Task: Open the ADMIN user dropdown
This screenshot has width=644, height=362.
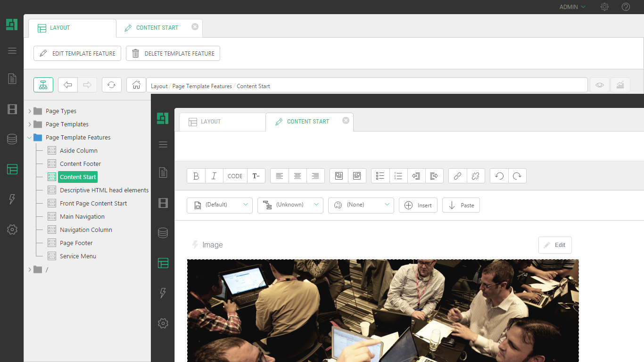Action: tap(572, 7)
